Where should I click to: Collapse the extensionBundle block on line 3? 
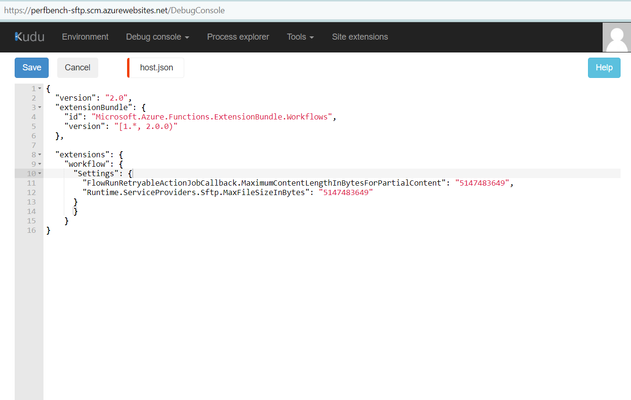(x=39, y=107)
